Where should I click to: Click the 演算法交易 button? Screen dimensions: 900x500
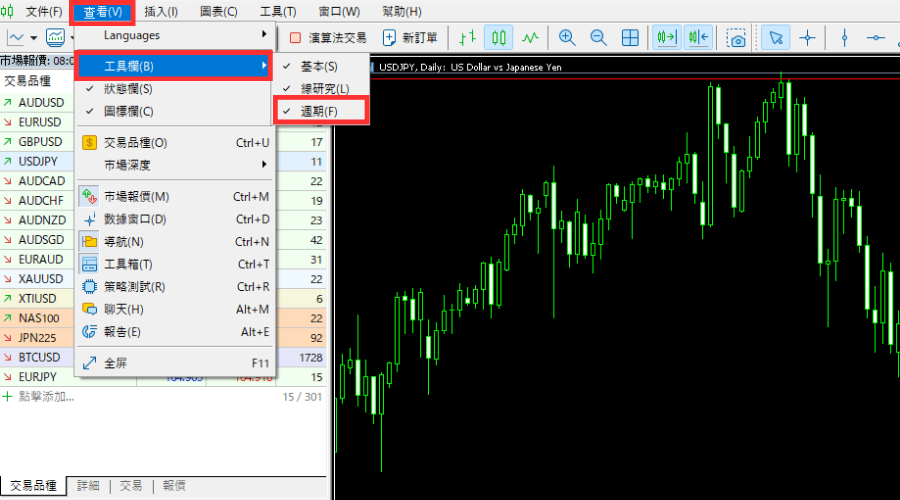[x=328, y=38]
